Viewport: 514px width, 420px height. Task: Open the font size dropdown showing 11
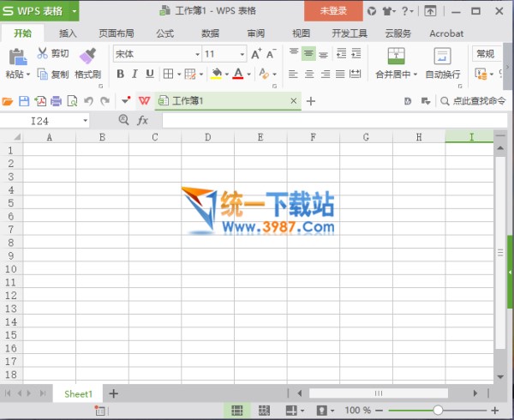tap(242, 54)
